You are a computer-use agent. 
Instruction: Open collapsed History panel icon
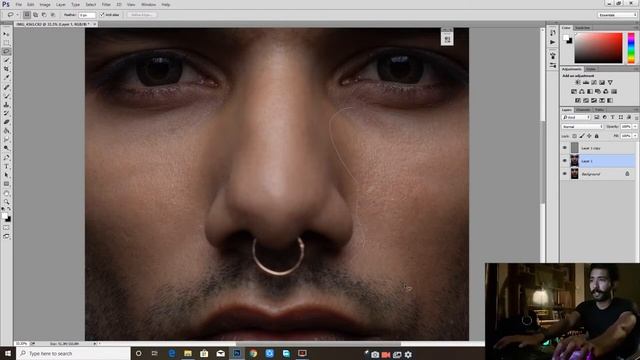(x=553, y=33)
